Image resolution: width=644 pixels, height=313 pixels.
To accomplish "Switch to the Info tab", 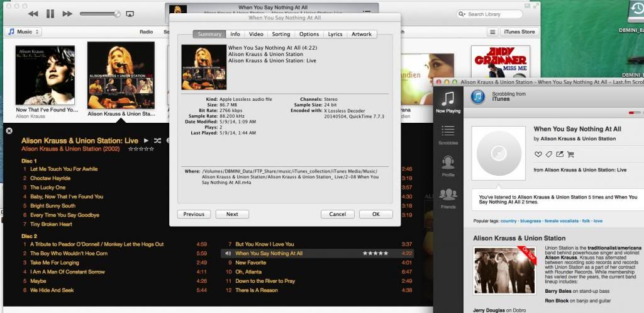I will [x=235, y=34].
